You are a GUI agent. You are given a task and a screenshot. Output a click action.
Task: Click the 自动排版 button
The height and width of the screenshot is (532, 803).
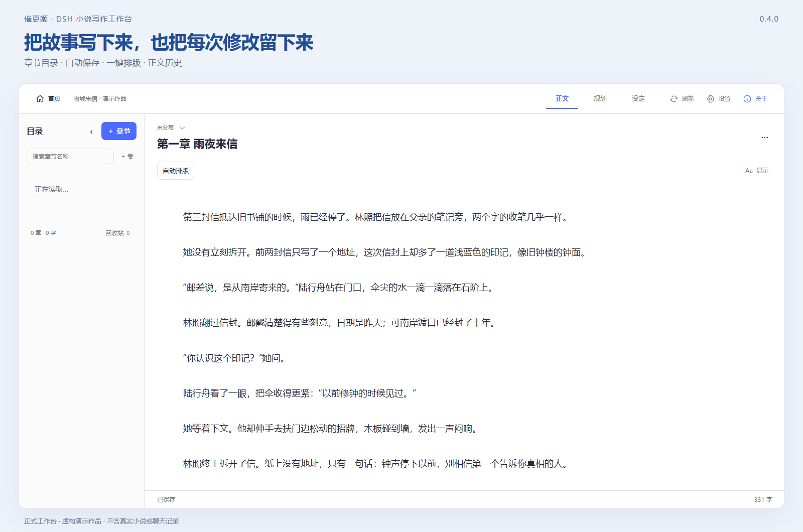pos(176,171)
